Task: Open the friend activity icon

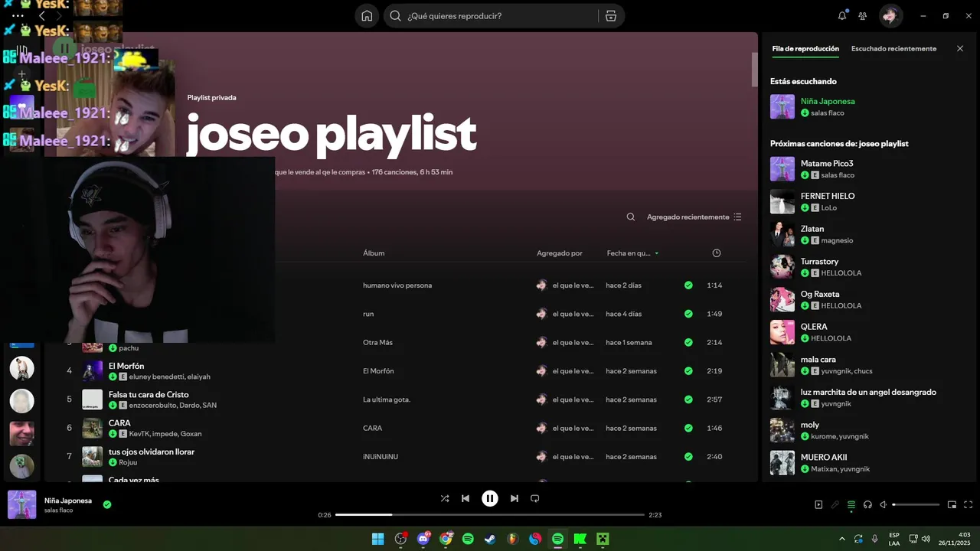Action: [x=863, y=16]
